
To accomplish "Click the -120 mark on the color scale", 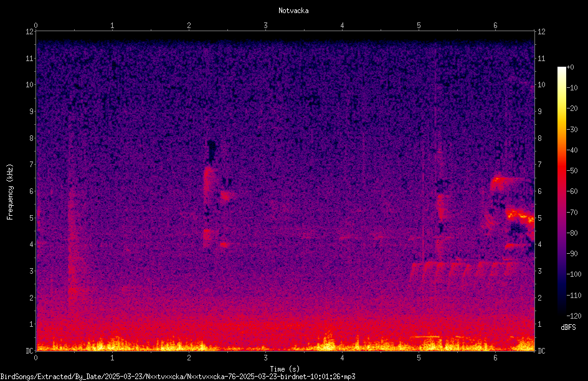I will click(574, 316).
